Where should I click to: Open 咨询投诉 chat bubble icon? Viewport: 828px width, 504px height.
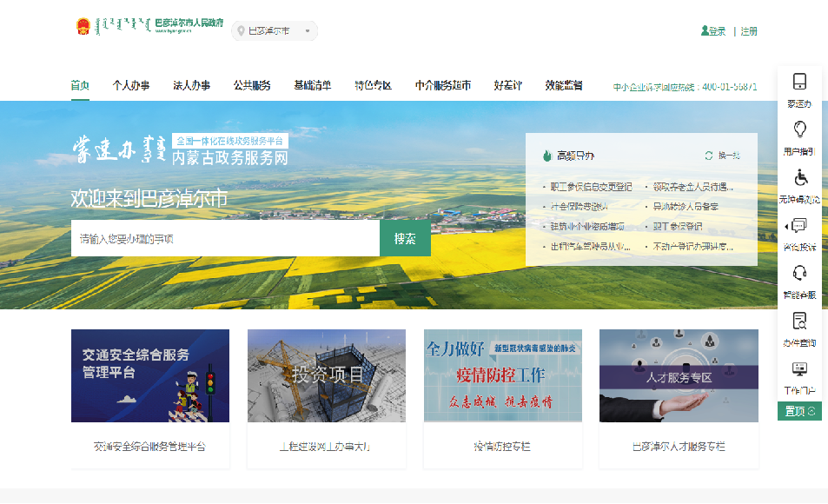click(798, 226)
